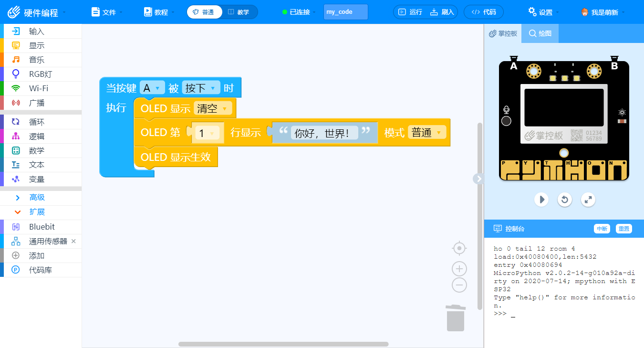The height and width of the screenshot is (348, 644).
Task: Open the RGB灯 block category
Action: click(41, 74)
